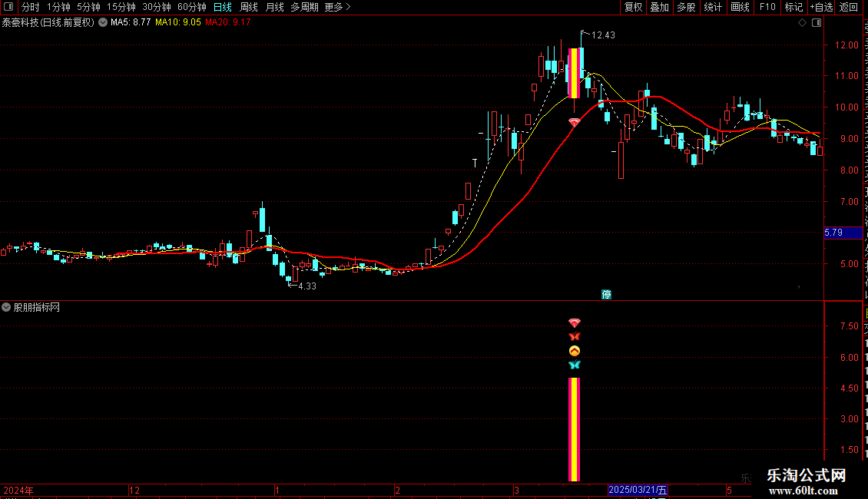
Task: Click the 股朋指标网 indicator name
Action: tap(37, 307)
